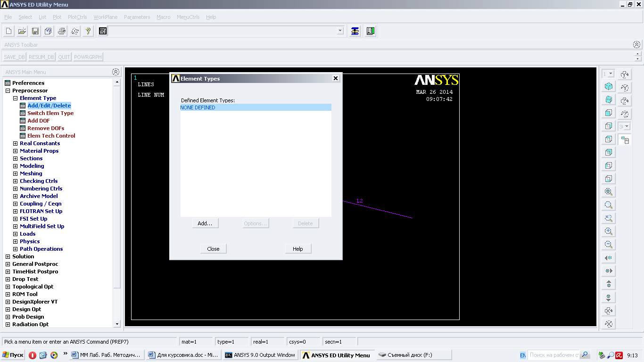Open Съемный диск (F:) taskbar window
644x362 pixels.
413,355
